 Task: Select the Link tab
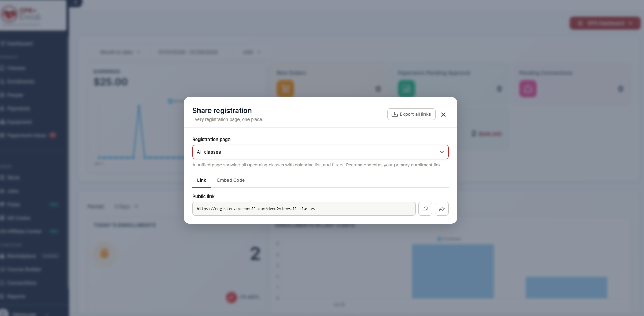pos(202,180)
